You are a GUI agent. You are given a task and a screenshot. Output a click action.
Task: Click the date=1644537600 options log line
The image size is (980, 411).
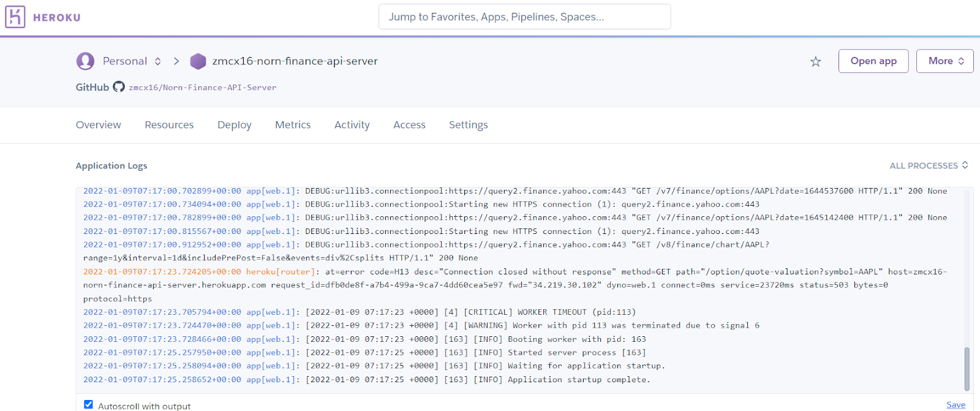click(x=515, y=191)
